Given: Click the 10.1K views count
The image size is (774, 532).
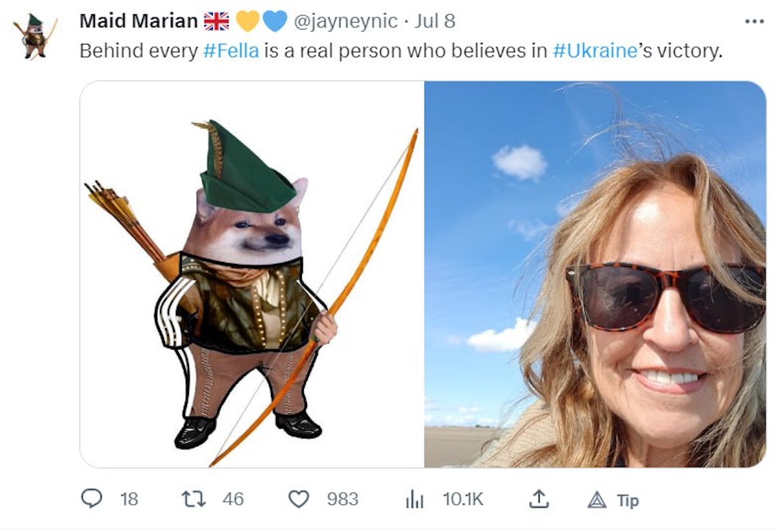Looking at the screenshot, I should coord(462,499).
